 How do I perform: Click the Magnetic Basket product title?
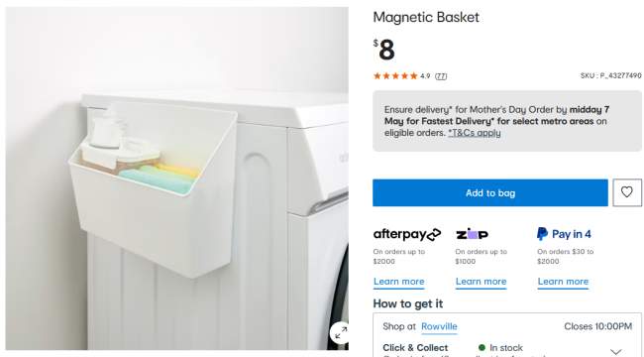[x=426, y=17]
